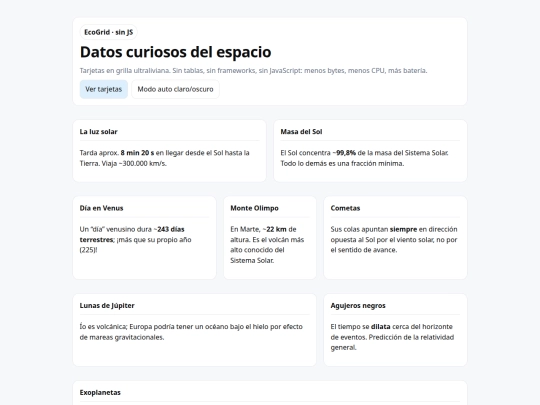Click the bold "~99,8%" value

344,153
